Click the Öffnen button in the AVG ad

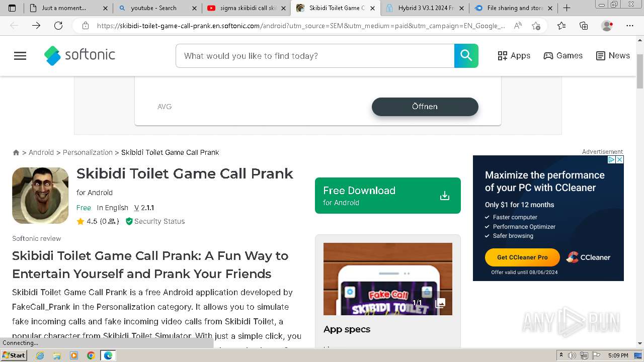pos(425,107)
